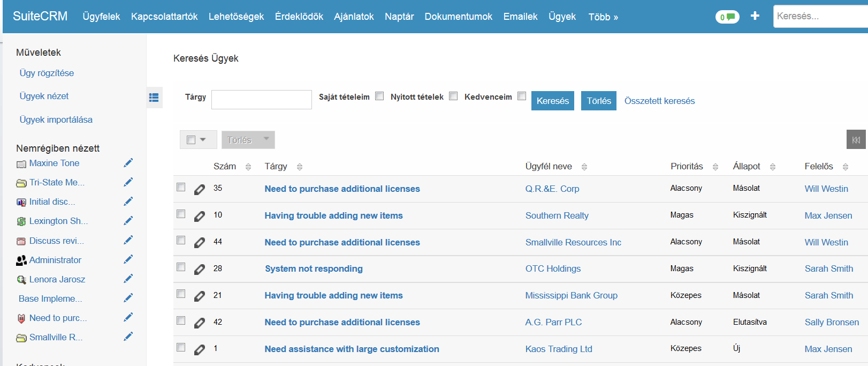Screen dimensions: 868x366
Task: Click the list view toggle icon
Action: coord(154,98)
